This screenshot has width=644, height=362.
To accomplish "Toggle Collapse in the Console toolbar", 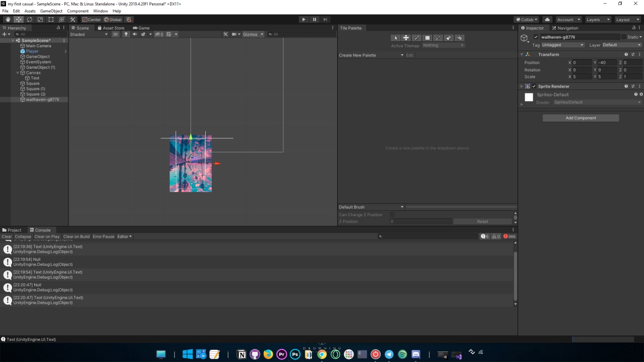I will (x=23, y=236).
